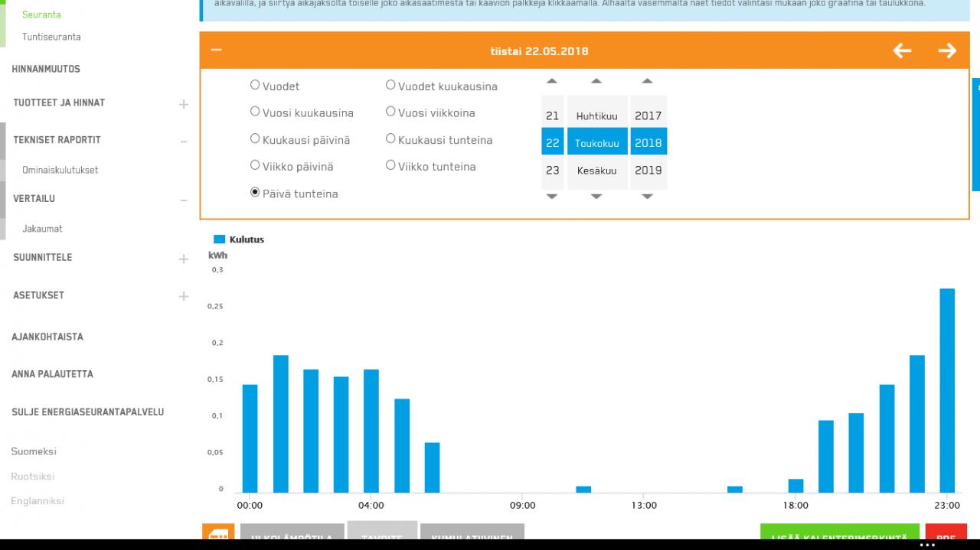Select the Päivä tunteina radio button
The height and width of the screenshot is (550, 980).
coord(255,193)
